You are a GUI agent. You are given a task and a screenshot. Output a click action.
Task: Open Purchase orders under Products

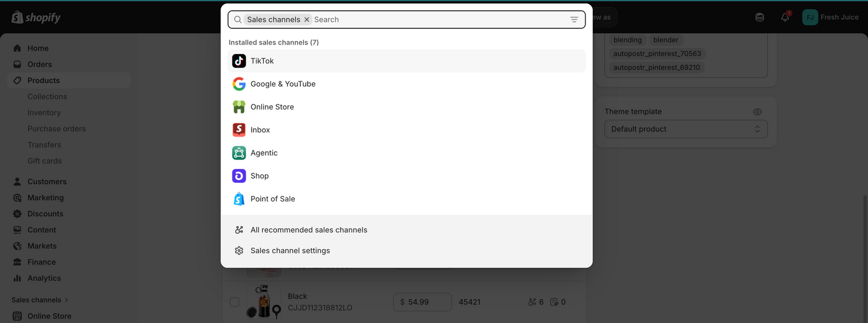(56, 129)
